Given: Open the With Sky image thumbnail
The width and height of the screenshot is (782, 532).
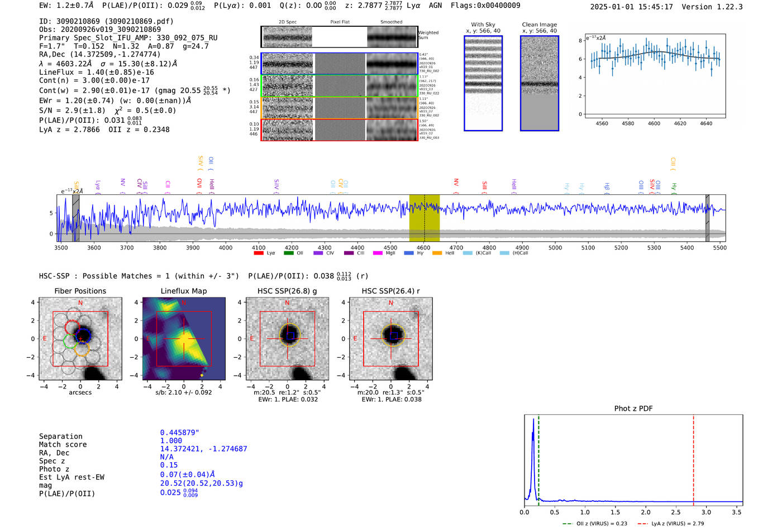Looking at the screenshot, I should tap(483, 83).
